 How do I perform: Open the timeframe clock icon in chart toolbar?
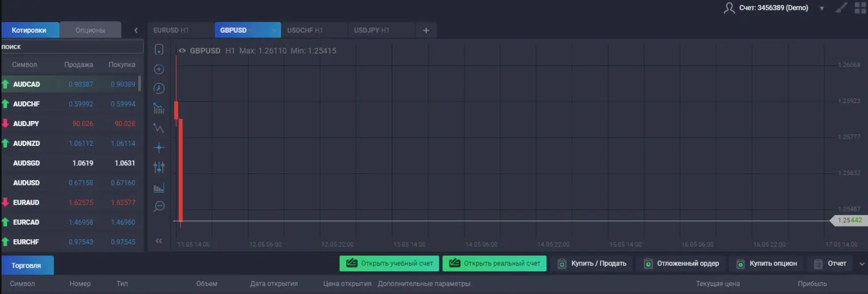click(x=159, y=88)
